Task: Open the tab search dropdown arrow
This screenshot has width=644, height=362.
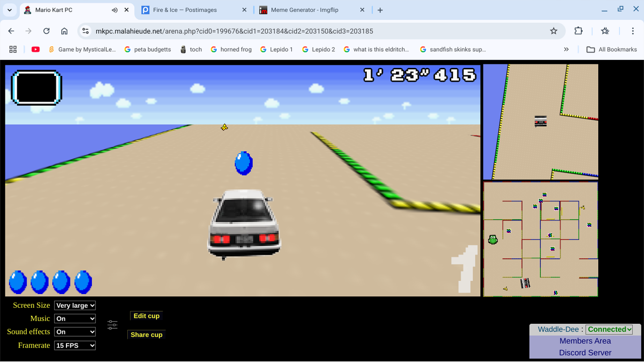Action: click(x=10, y=10)
